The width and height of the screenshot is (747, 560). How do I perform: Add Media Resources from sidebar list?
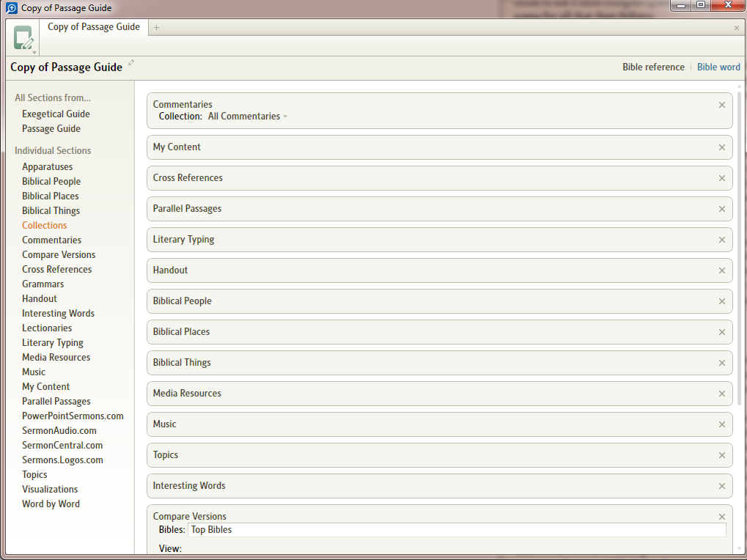(56, 357)
